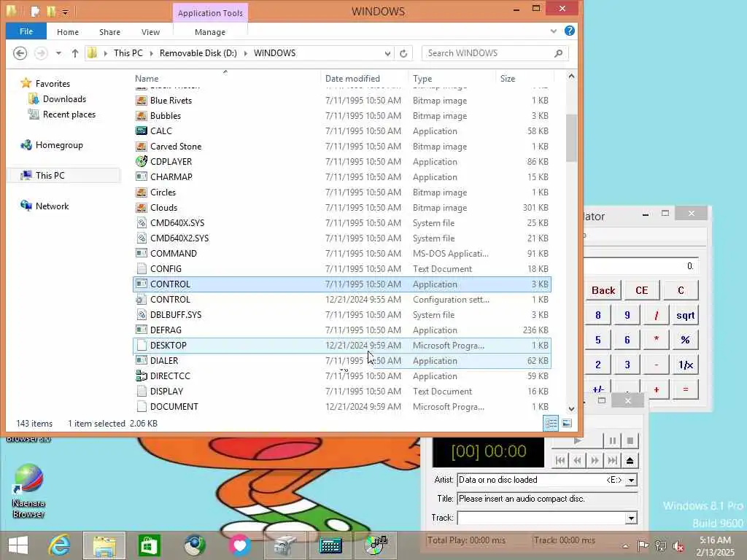This screenshot has width=747, height=560.
Task: Select the DEFRAG application icon
Action: pos(141,330)
